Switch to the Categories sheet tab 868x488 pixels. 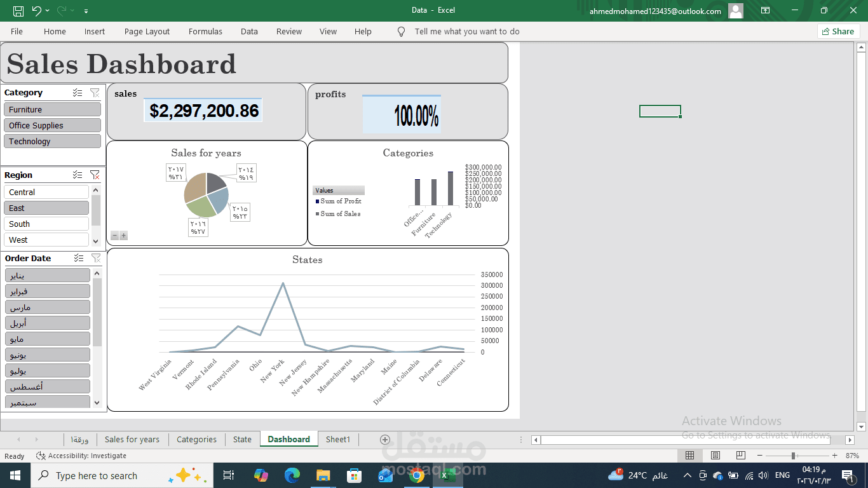point(196,440)
